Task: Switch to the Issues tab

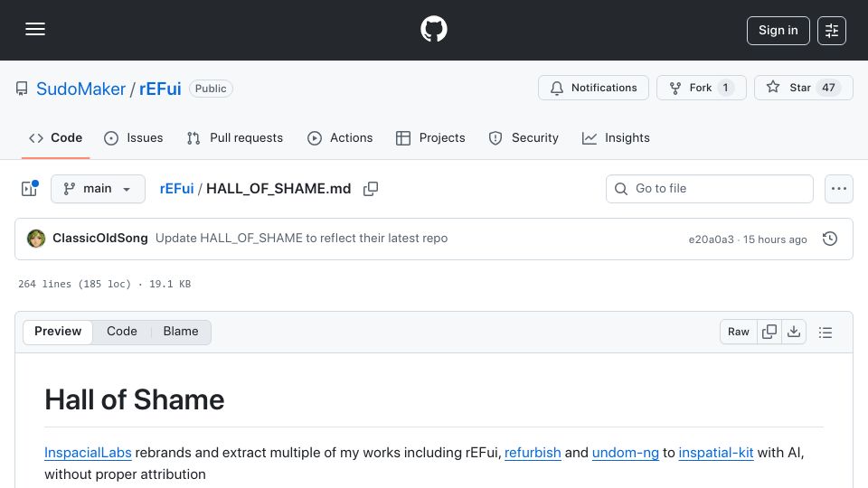Action: coord(134,137)
